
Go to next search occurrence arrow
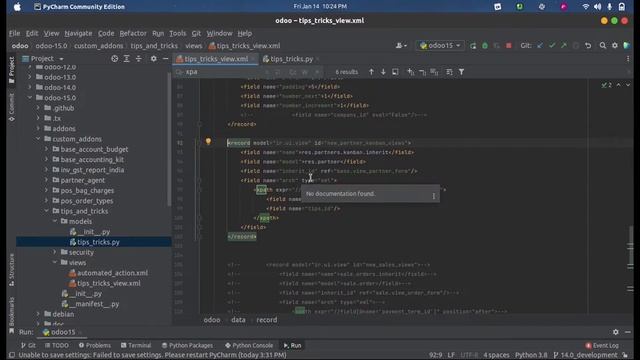[383, 72]
